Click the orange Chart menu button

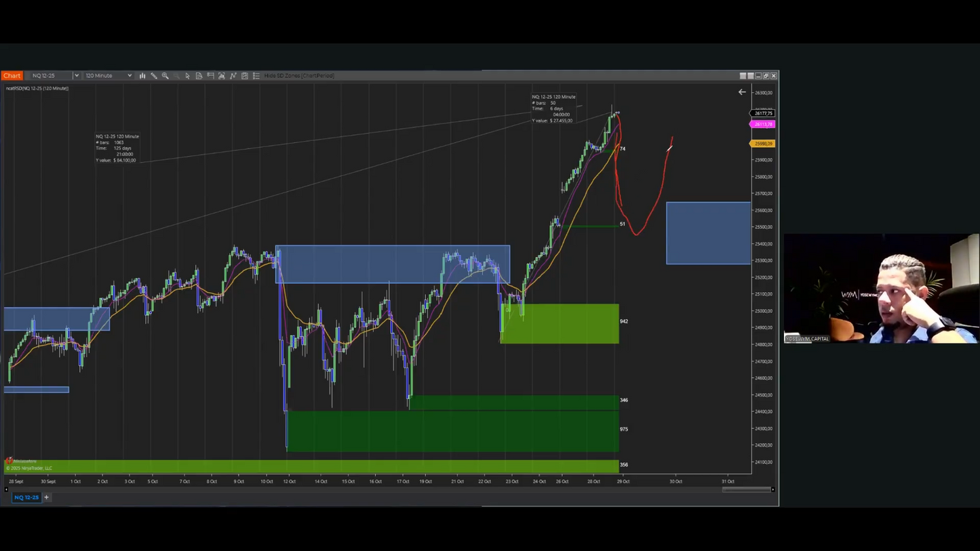point(12,76)
